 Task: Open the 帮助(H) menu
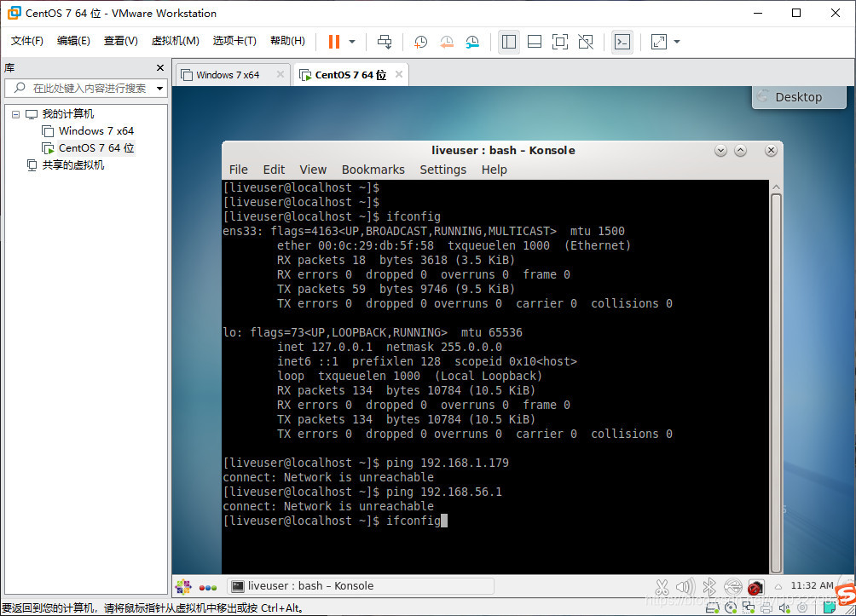(x=287, y=41)
